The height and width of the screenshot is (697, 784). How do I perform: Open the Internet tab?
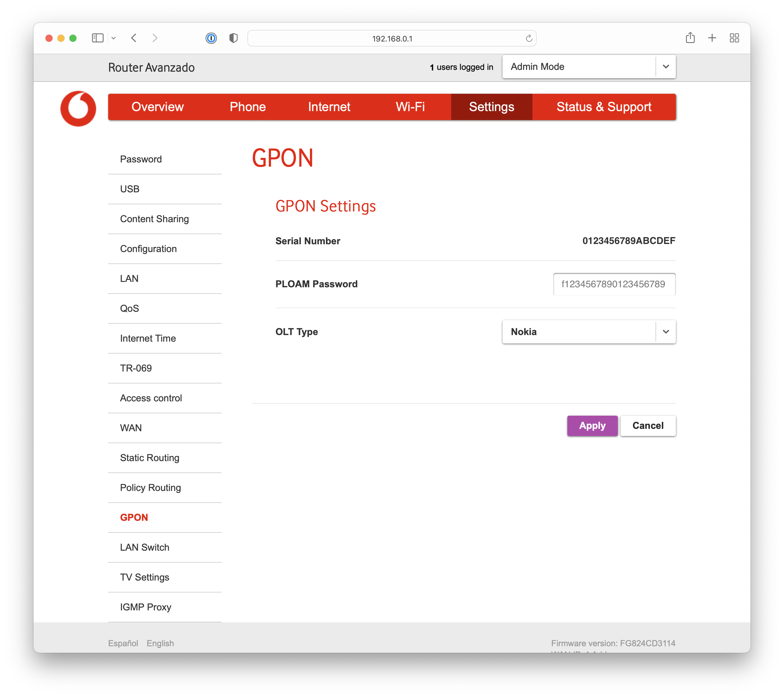[x=329, y=107]
